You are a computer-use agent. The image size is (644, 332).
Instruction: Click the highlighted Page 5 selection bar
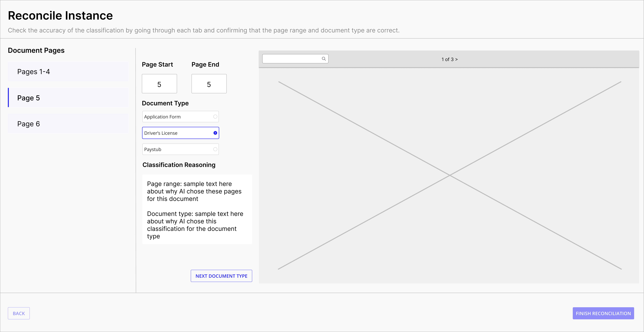(x=9, y=98)
